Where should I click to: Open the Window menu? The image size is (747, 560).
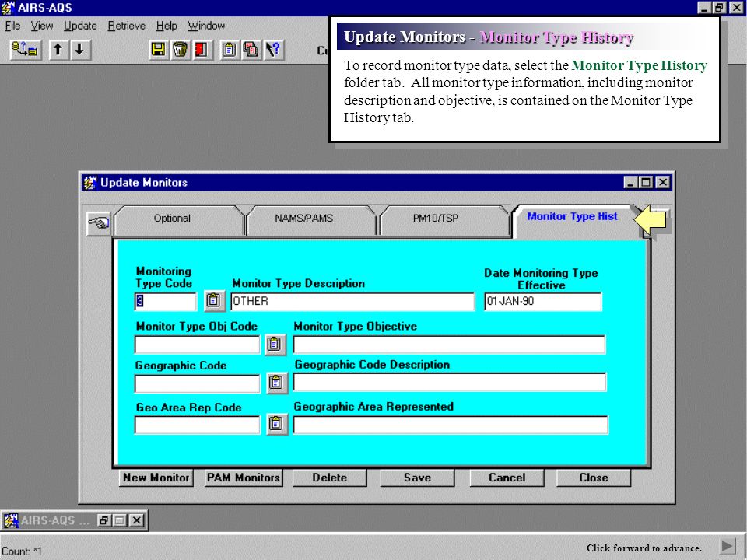(x=205, y=26)
